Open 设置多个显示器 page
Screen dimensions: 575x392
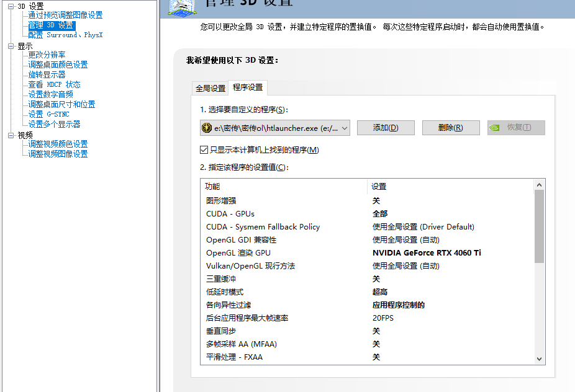tap(54, 124)
